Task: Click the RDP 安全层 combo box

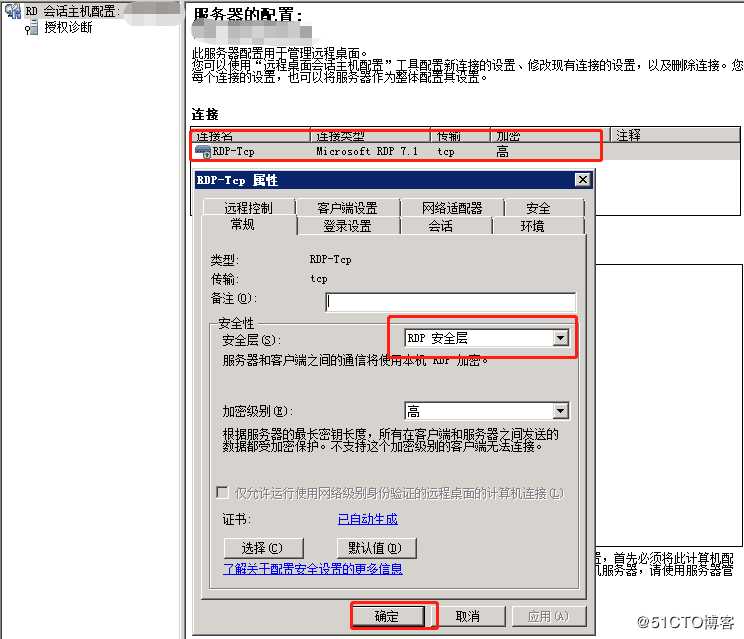Action: pos(487,338)
